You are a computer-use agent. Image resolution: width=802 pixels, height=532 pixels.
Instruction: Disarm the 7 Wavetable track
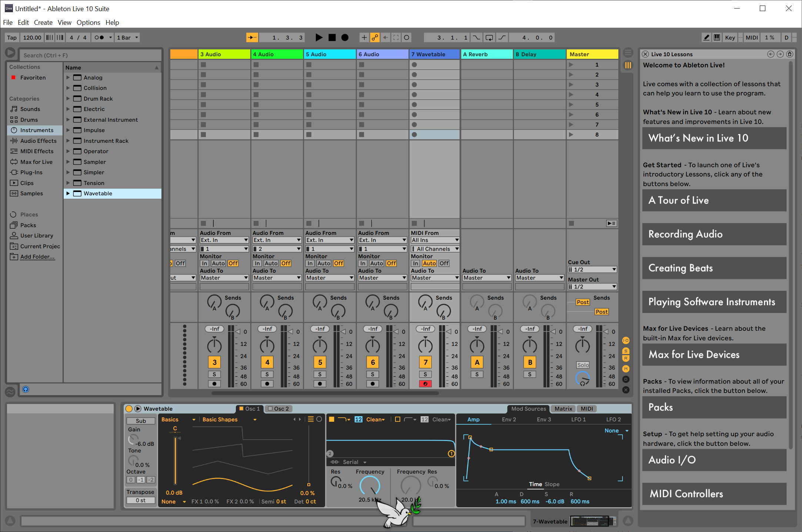pos(425,384)
